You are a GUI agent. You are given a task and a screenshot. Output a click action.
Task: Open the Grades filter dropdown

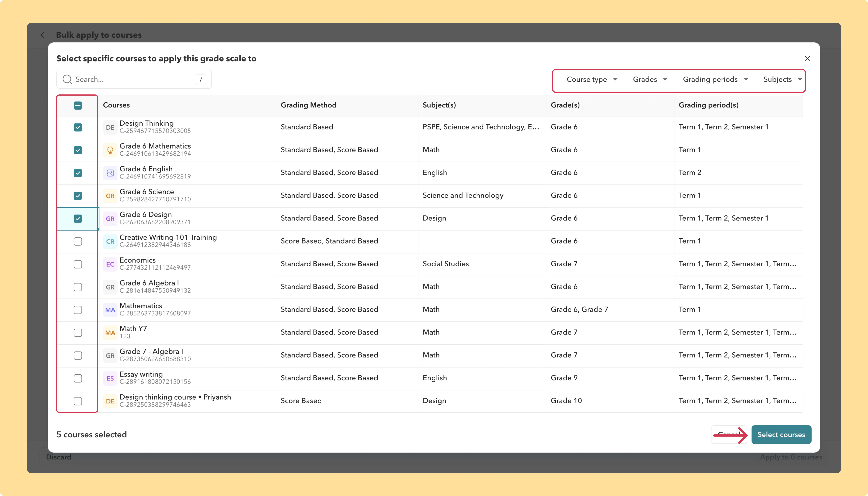click(650, 79)
